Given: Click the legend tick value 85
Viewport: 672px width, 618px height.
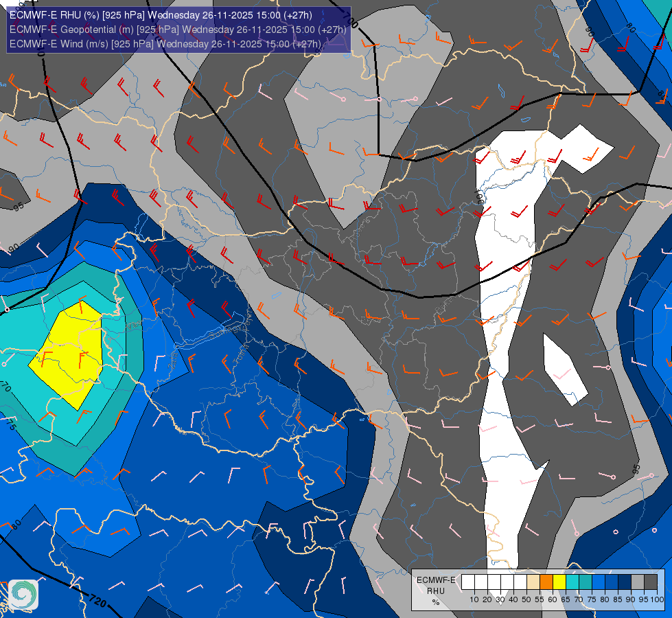Looking at the screenshot, I should pyautogui.click(x=618, y=599).
